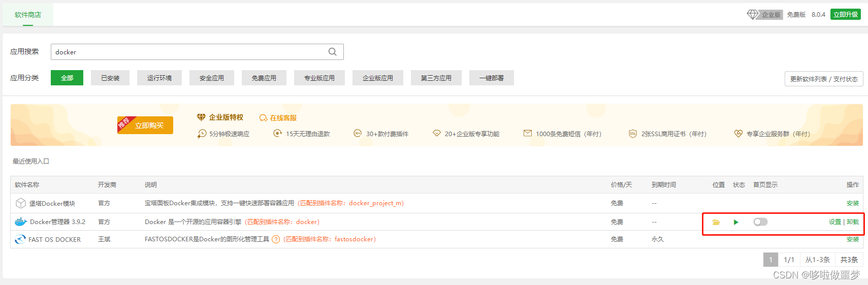The height and width of the screenshot is (285, 868).
Task: Click the 软件名称 column header
Action: pyautogui.click(x=27, y=185)
